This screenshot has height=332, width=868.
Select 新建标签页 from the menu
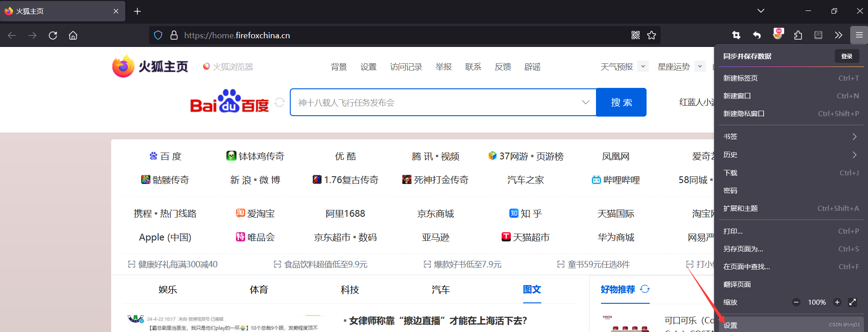(x=791, y=78)
